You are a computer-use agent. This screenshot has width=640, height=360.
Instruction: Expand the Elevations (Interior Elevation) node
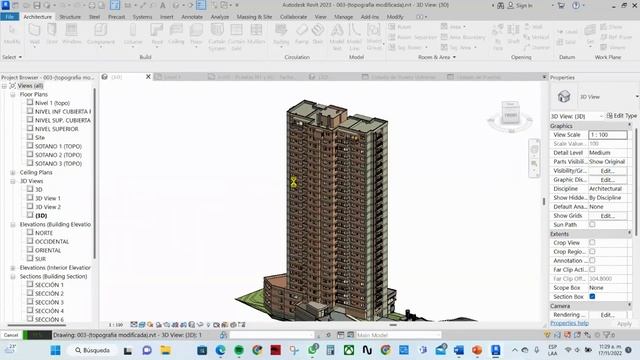[13, 268]
